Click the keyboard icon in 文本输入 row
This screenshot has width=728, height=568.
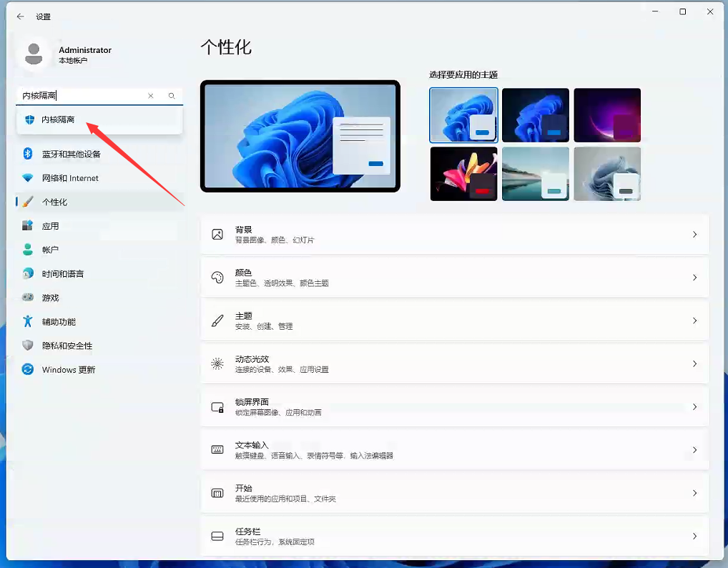coord(217,449)
